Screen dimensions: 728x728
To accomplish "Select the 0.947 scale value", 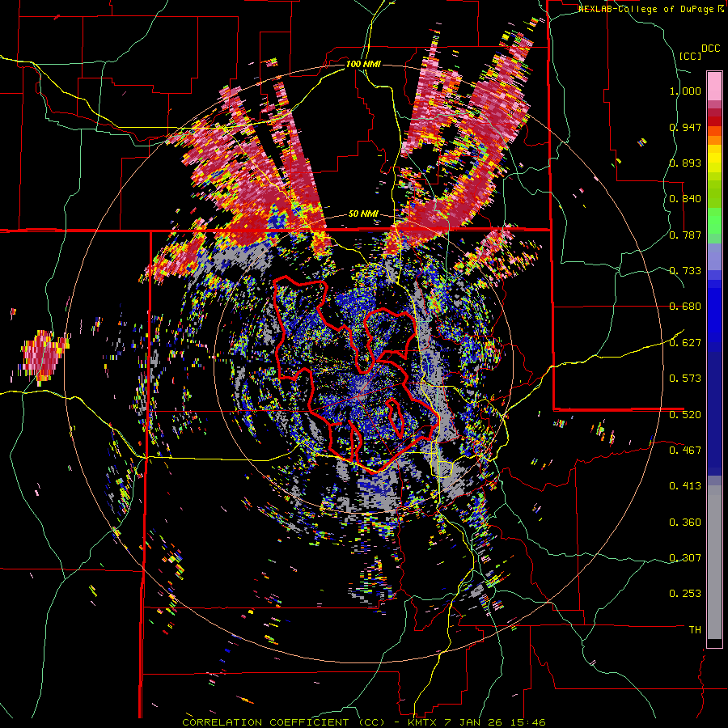I will point(685,127).
